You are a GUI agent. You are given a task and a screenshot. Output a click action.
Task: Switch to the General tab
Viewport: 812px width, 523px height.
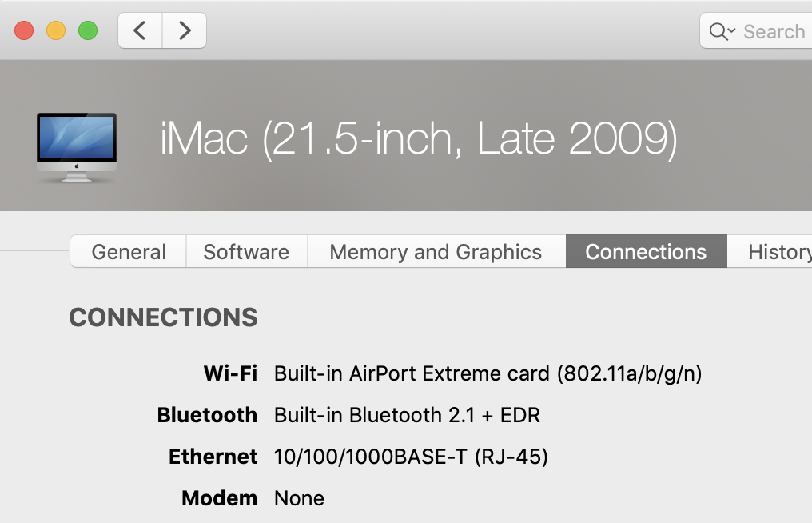pos(129,252)
